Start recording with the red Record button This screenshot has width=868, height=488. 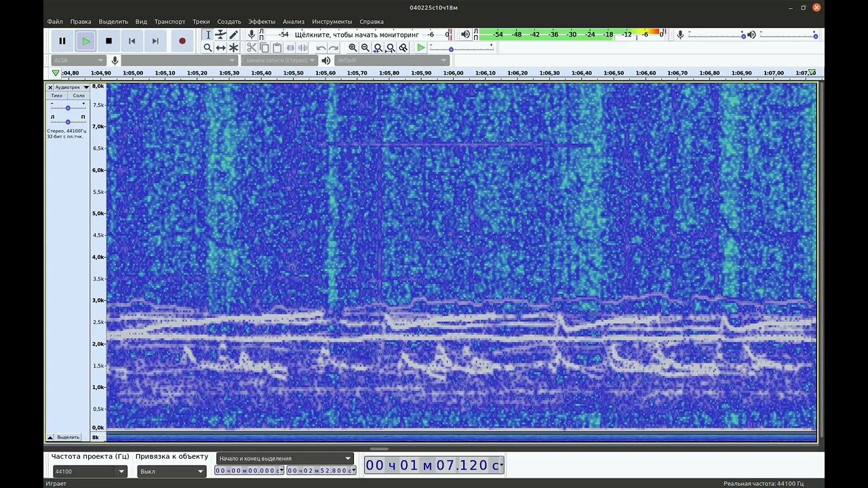(x=182, y=41)
